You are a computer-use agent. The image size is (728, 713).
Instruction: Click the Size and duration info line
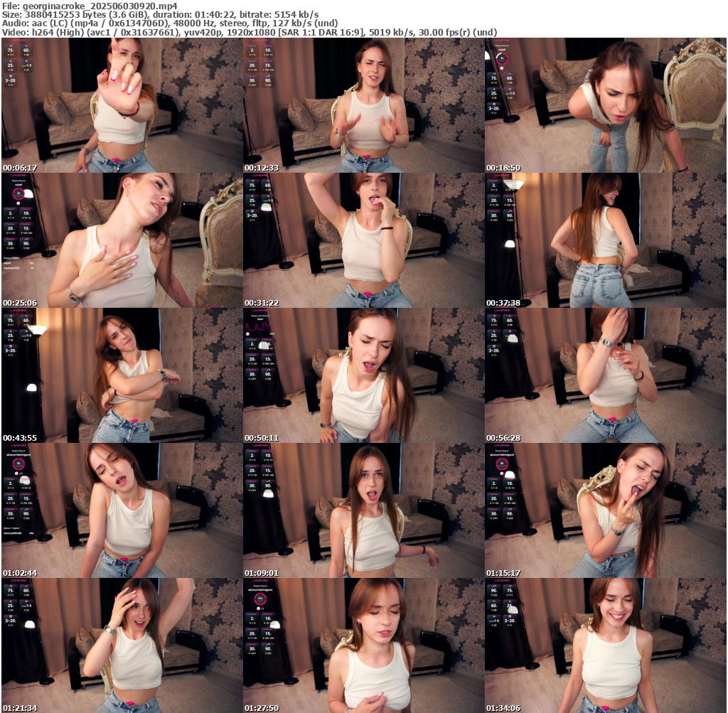coord(160,14)
